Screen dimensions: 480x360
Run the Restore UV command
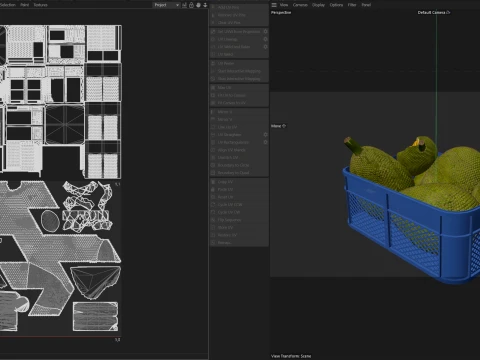[239, 235]
